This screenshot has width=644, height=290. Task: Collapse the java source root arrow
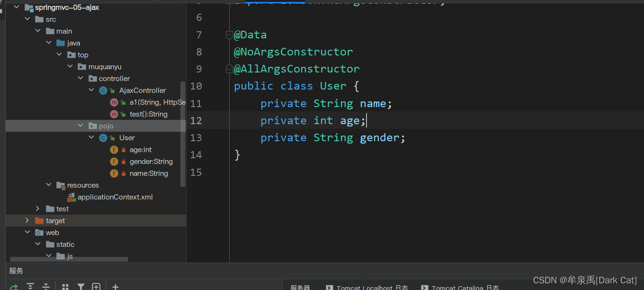coord(49,43)
